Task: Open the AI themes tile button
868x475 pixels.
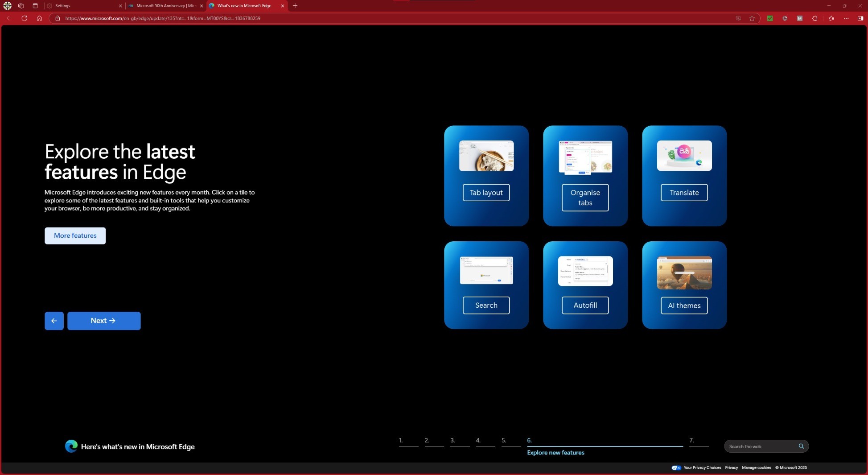Action: 684,306
